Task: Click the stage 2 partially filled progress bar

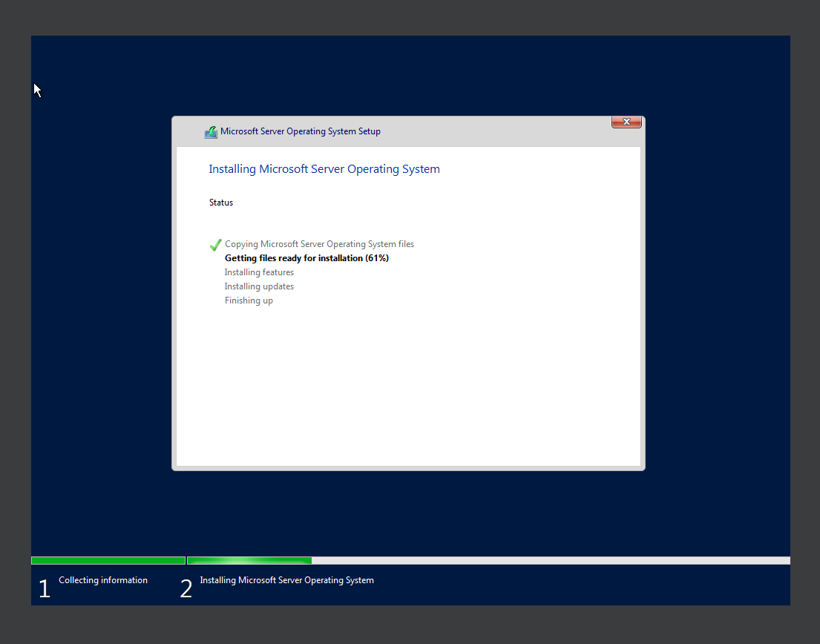Action: 488,560
